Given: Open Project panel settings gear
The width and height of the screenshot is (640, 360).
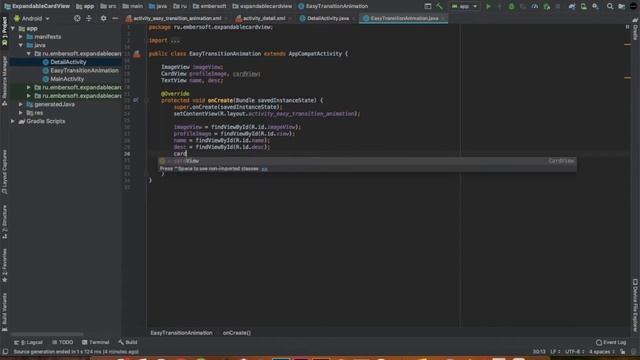Looking at the screenshot, I should (103, 18).
